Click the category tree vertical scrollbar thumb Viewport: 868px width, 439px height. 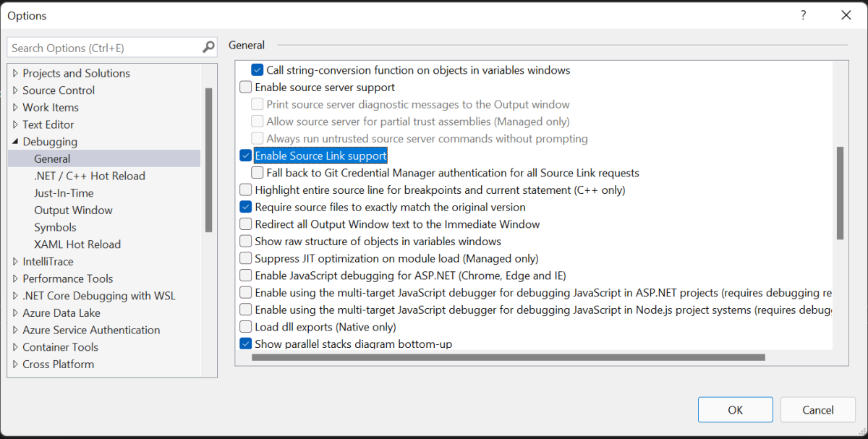209,160
